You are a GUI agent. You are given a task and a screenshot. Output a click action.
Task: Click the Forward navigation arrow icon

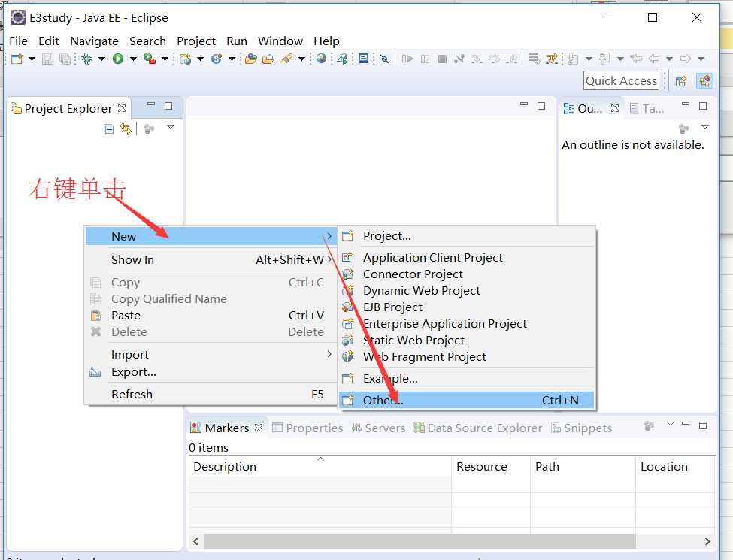tap(686, 59)
